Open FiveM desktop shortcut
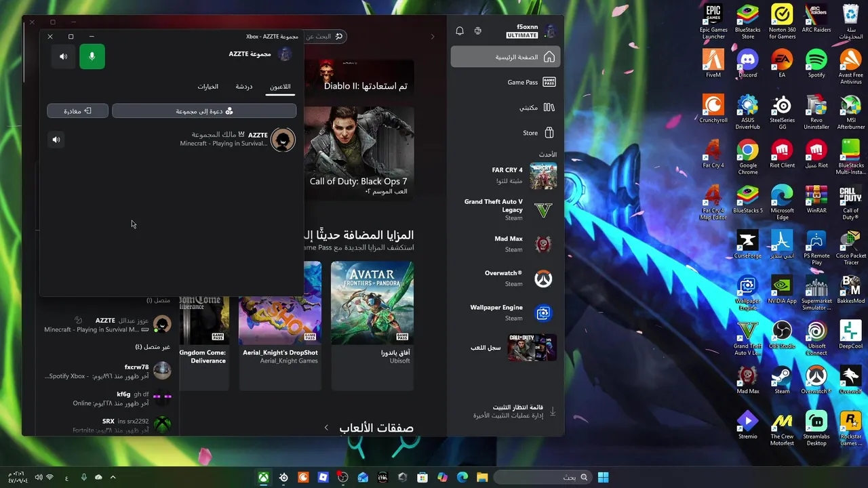This screenshot has width=868, height=488. tap(713, 64)
